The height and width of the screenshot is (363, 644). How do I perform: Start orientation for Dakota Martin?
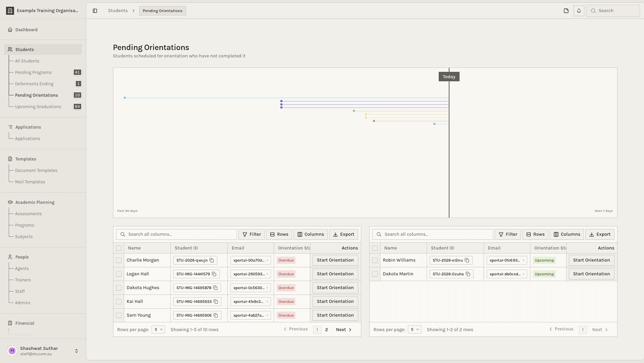[x=591, y=274]
